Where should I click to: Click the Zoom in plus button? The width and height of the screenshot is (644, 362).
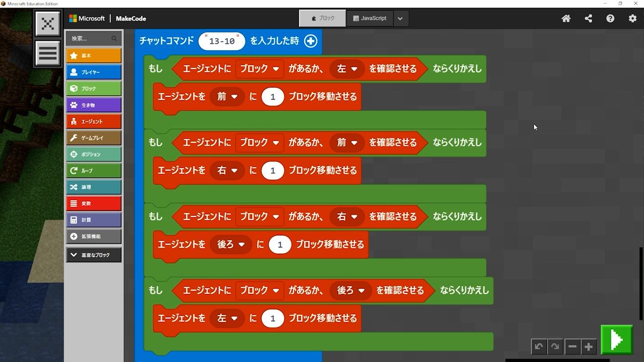click(588, 346)
